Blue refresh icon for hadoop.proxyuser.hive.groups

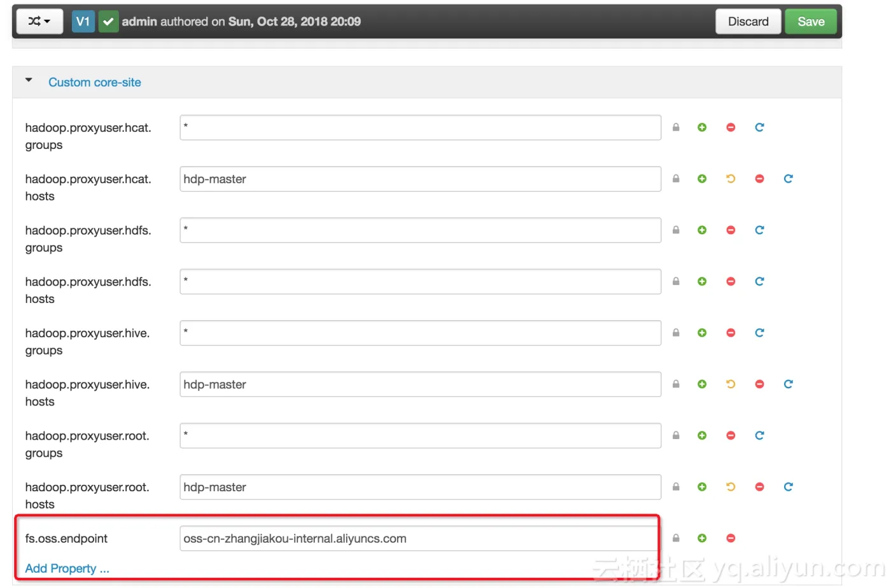coord(759,333)
